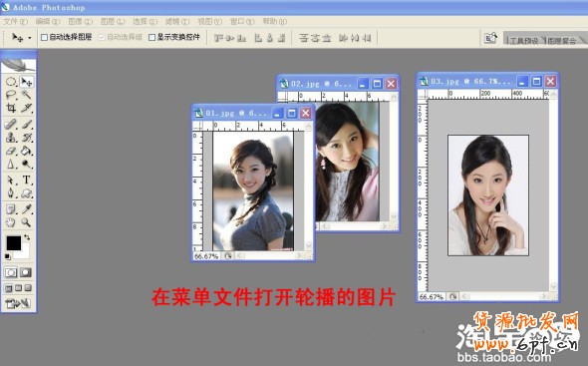This screenshot has width=588, height=366.
Task: Switch to the 工具预设 palette tab
Action: [524, 40]
